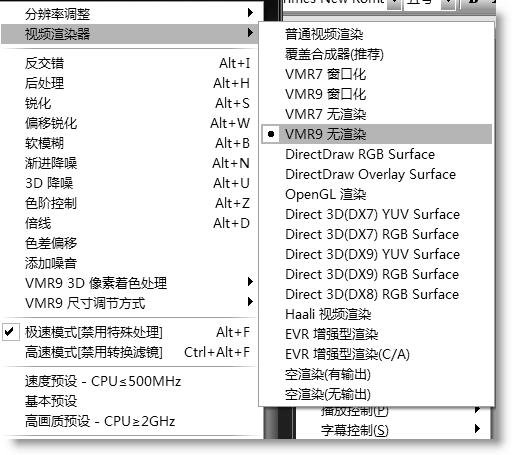Select 覆盖合成器(推荐) renderer
This screenshot has width=512, height=455.
[x=377, y=54]
